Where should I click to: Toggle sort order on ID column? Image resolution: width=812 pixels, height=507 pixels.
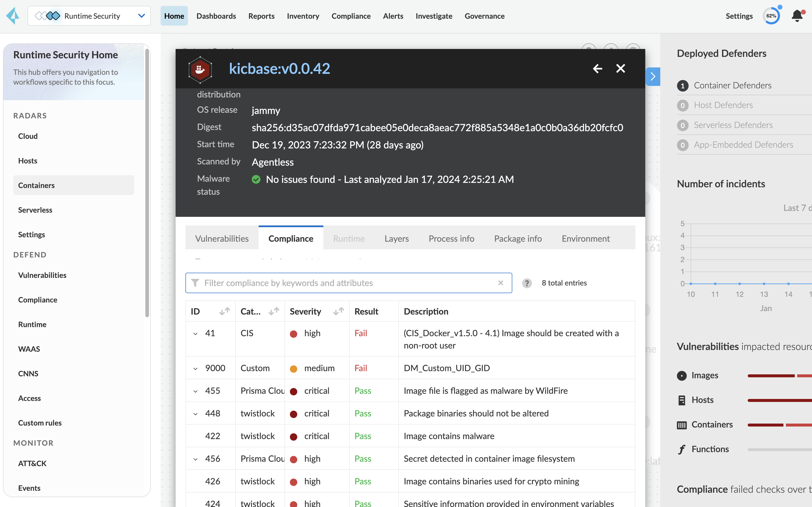pyautogui.click(x=224, y=311)
